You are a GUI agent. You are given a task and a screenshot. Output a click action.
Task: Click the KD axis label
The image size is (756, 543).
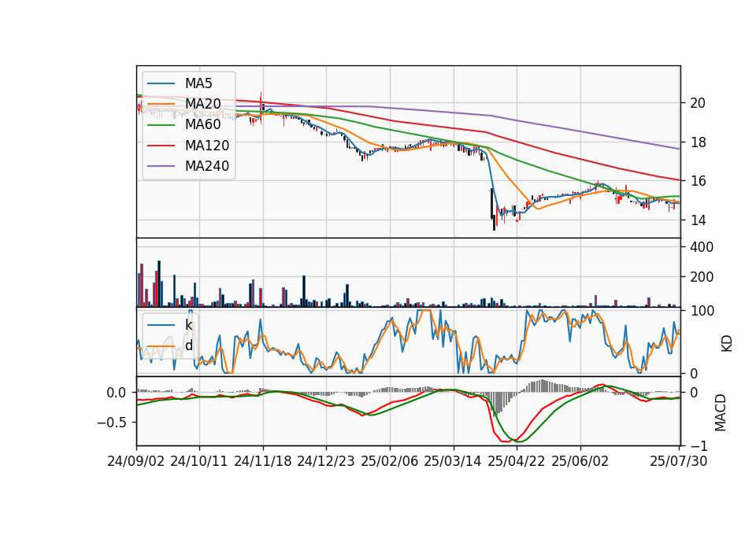[727, 343]
